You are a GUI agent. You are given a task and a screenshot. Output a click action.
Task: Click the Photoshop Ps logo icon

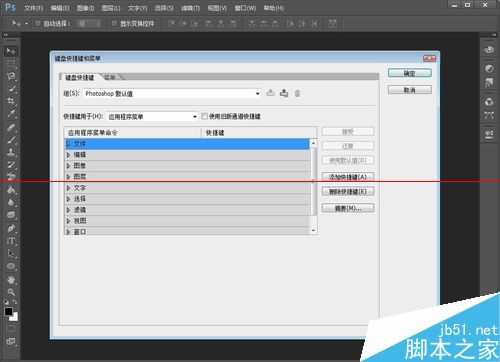pyautogui.click(x=10, y=7)
